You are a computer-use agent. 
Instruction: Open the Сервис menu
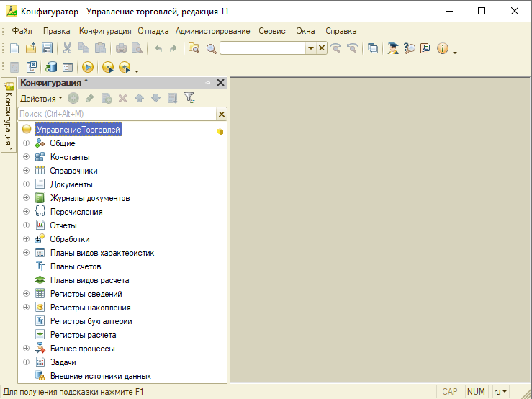(x=272, y=31)
